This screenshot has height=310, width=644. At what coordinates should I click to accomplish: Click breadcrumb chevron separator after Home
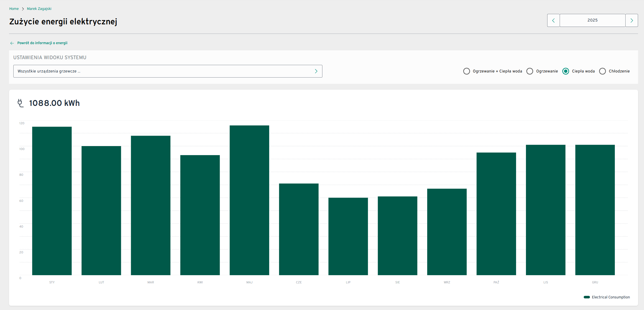(x=23, y=9)
